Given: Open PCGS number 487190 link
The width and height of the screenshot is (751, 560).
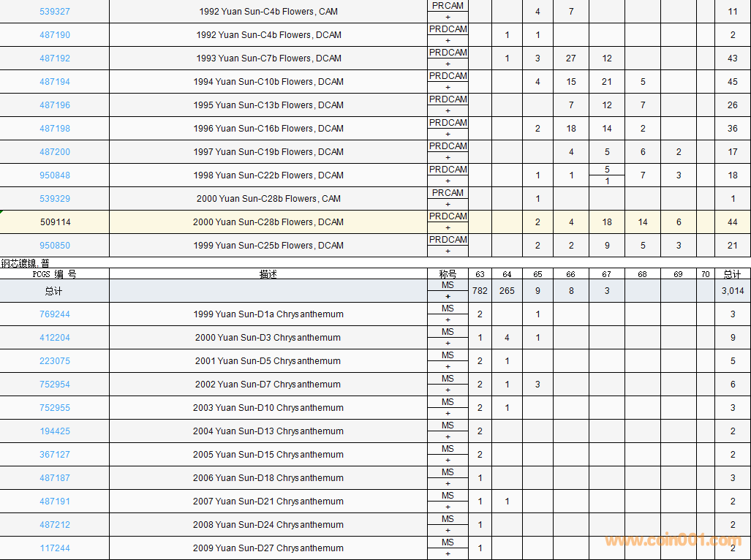Looking at the screenshot, I should [x=55, y=35].
